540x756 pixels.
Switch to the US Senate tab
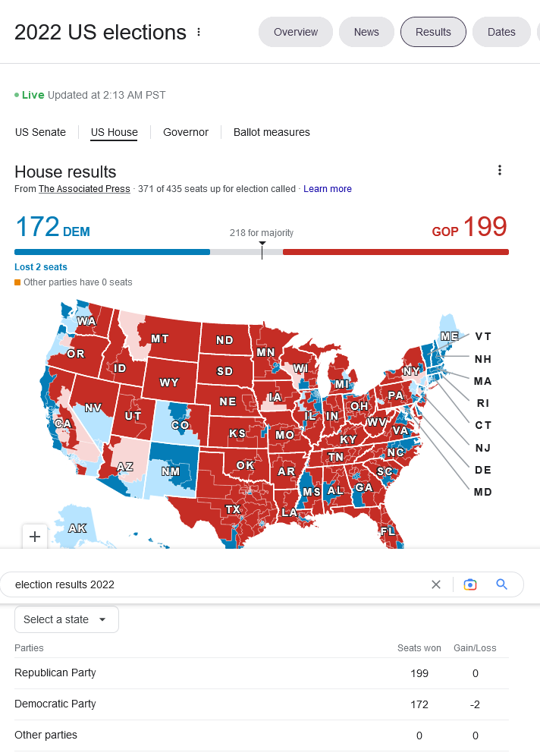click(40, 132)
